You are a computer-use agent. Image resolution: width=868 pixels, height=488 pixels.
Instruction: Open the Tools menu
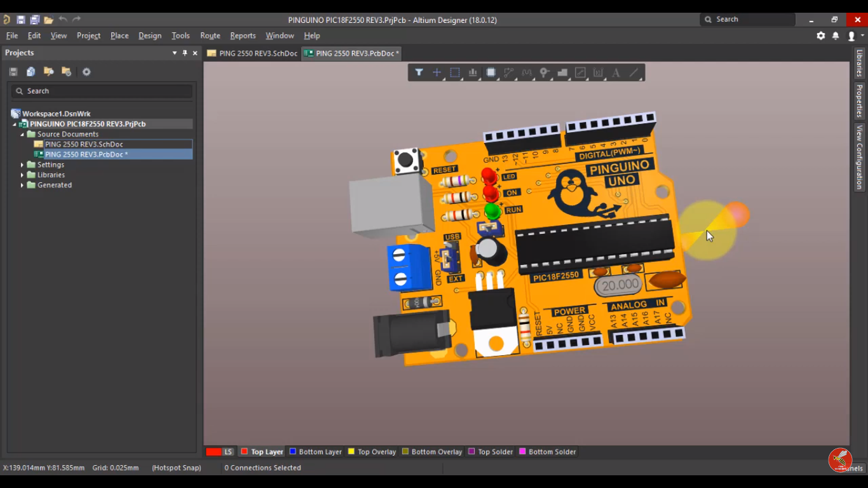tap(180, 36)
